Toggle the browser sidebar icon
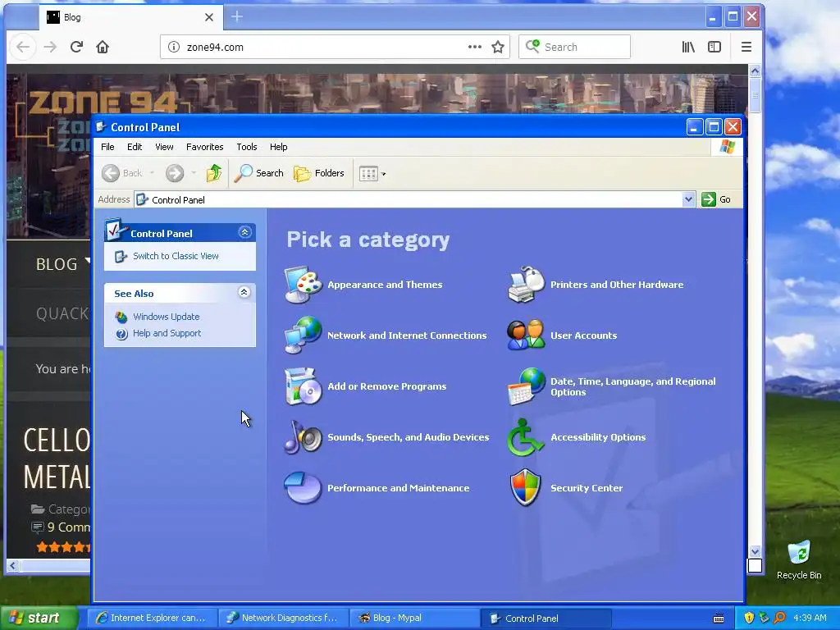 pyautogui.click(x=714, y=47)
